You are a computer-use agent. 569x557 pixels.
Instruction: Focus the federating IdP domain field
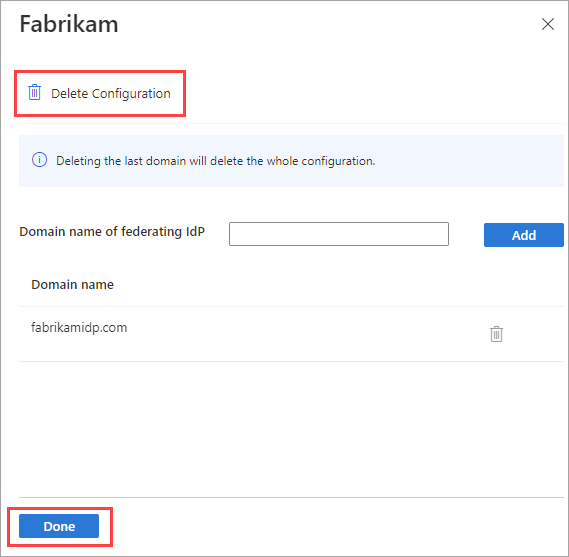(x=339, y=234)
